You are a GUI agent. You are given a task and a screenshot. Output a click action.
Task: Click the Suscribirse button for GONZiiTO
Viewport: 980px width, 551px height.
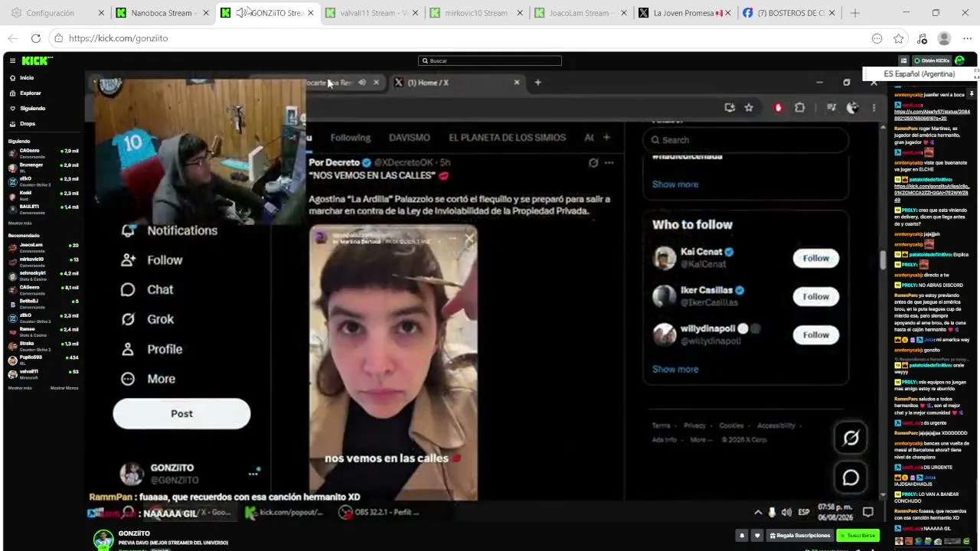[x=857, y=536]
